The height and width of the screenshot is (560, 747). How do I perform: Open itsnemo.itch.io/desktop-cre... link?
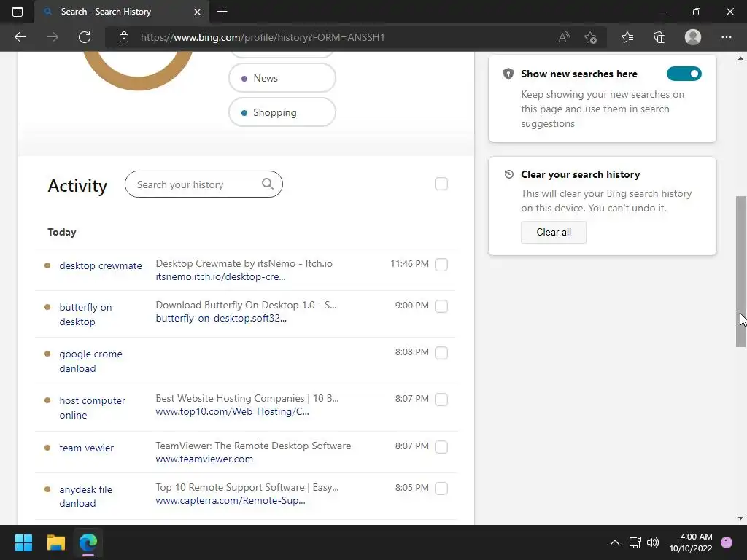220,276
